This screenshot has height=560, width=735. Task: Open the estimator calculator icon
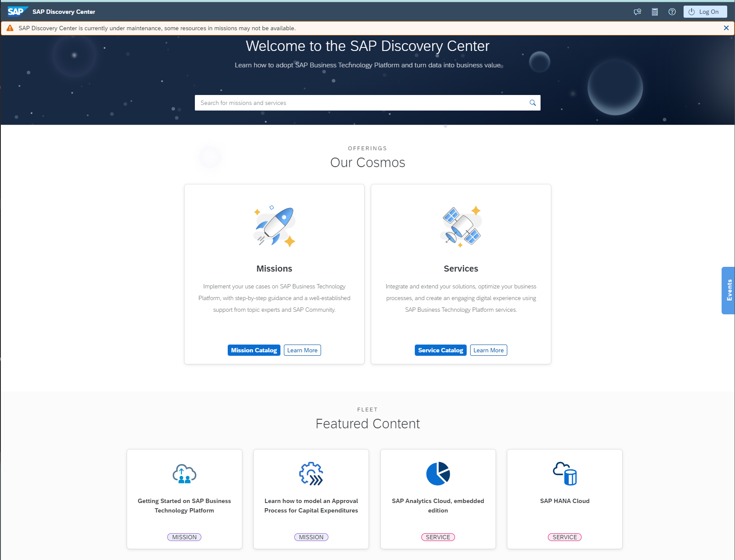655,12
